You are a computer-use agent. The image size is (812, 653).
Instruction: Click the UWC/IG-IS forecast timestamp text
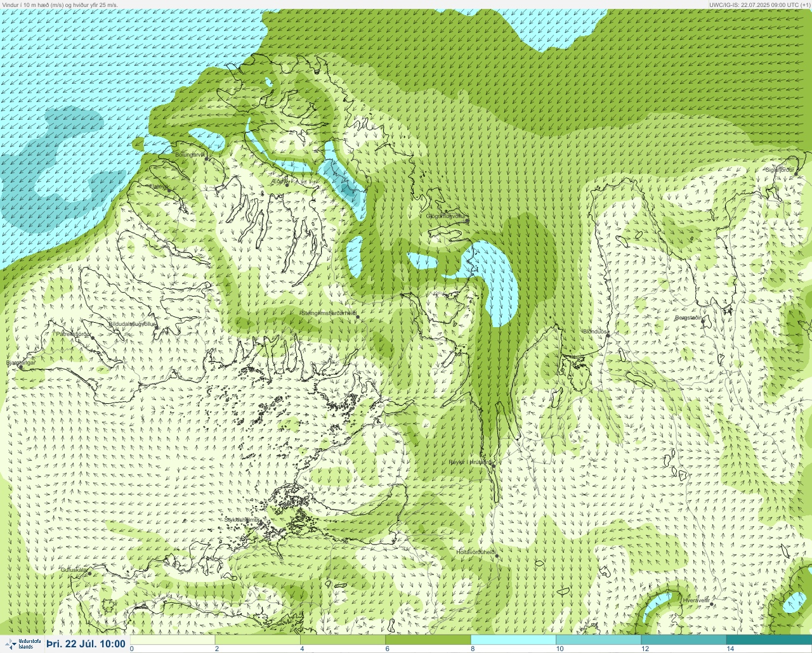pyautogui.click(x=759, y=4)
